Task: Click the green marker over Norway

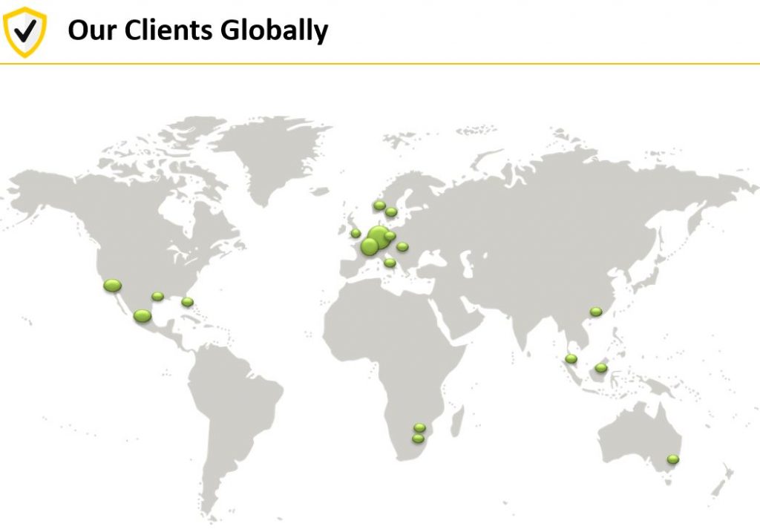Action: [x=379, y=206]
